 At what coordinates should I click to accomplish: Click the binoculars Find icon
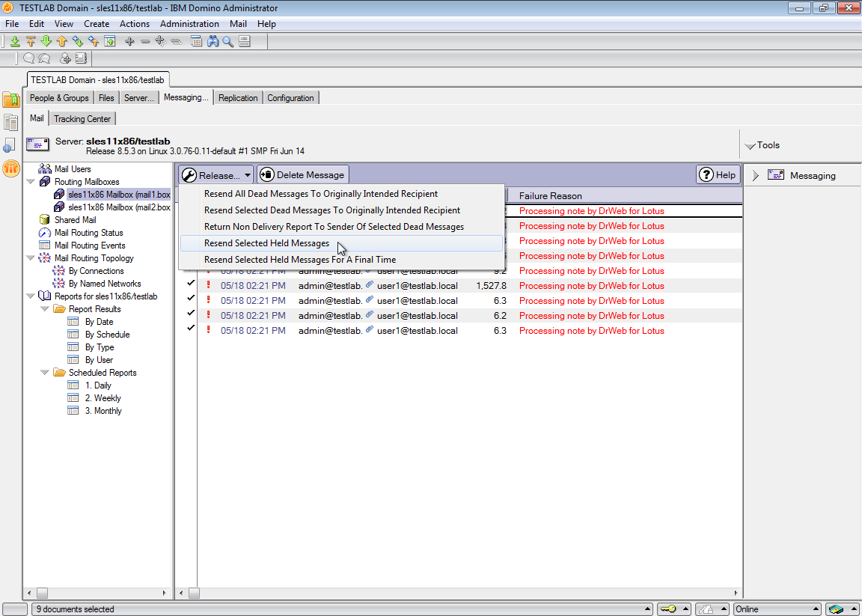tap(213, 41)
